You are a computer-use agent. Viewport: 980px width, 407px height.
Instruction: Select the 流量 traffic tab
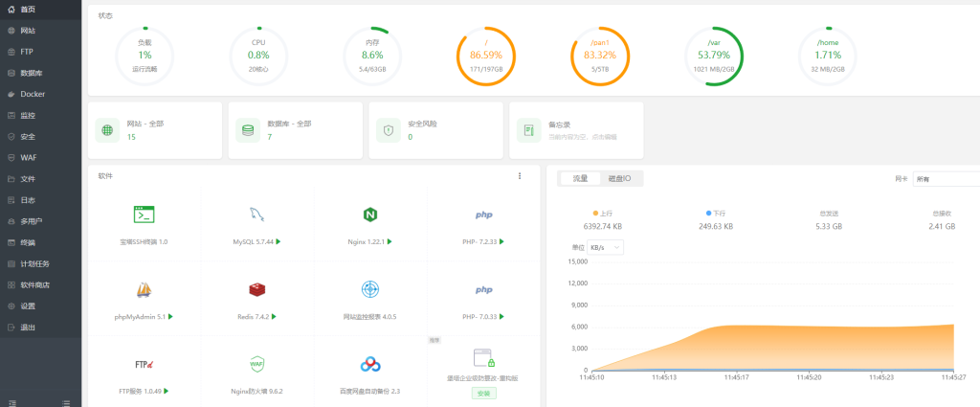coord(580,178)
